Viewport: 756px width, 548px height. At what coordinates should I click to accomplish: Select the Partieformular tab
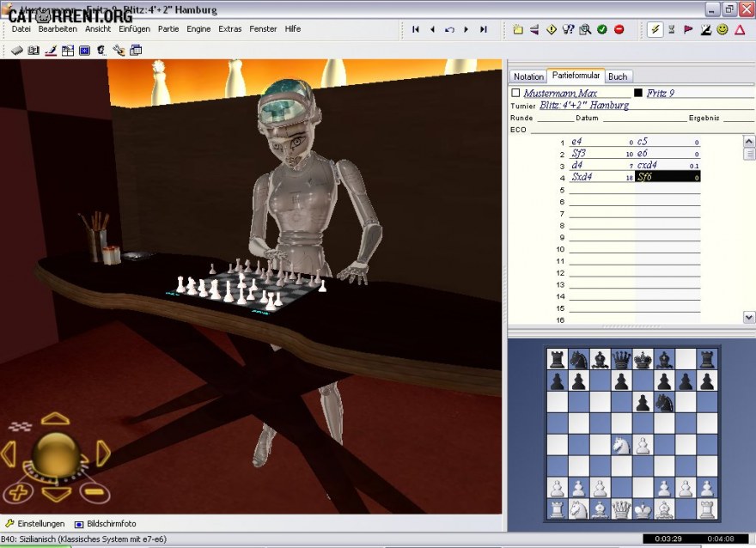click(576, 76)
